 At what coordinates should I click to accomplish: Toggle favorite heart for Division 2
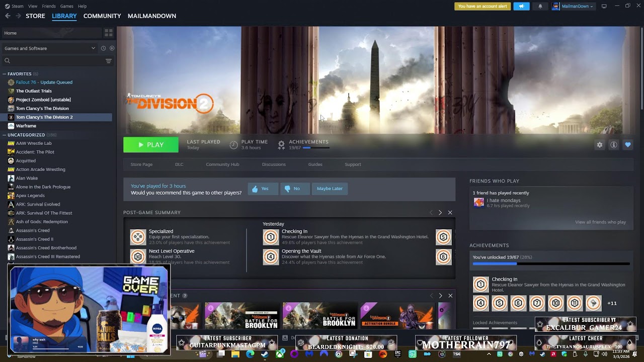pyautogui.click(x=627, y=145)
